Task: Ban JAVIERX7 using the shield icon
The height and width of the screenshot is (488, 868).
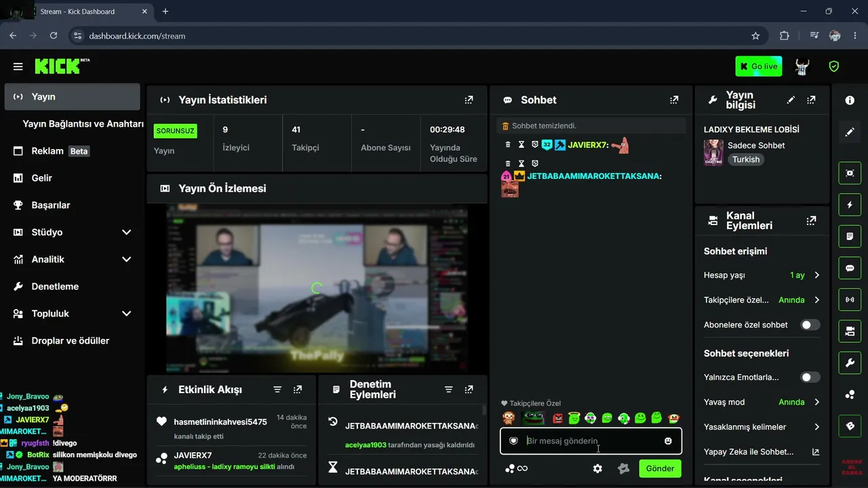Action: point(535,144)
